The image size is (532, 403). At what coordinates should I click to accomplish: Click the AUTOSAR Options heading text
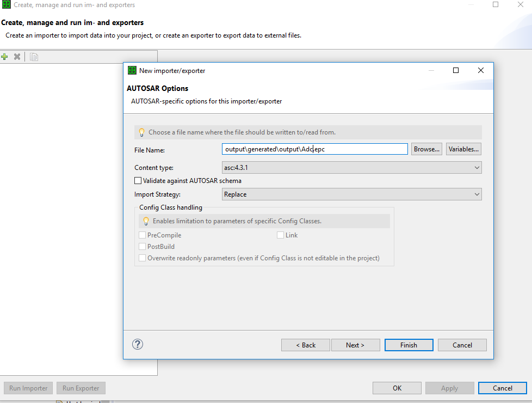pos(157,88)
